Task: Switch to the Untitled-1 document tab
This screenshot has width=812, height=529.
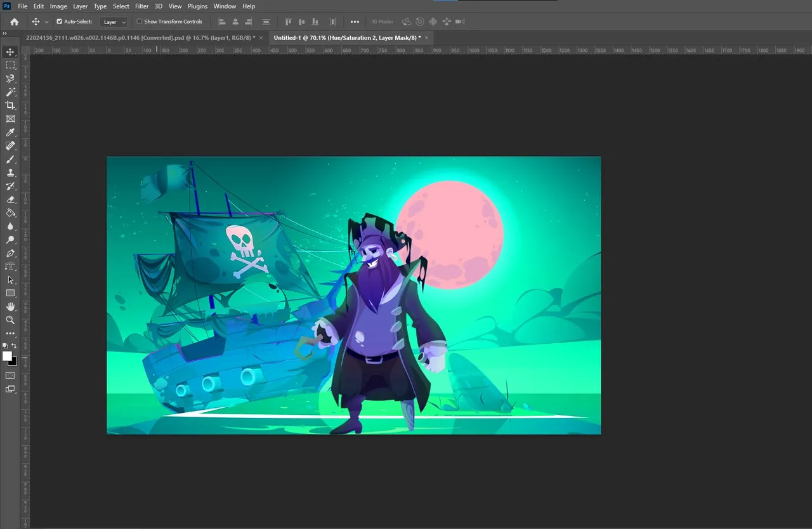Action: 347,38
